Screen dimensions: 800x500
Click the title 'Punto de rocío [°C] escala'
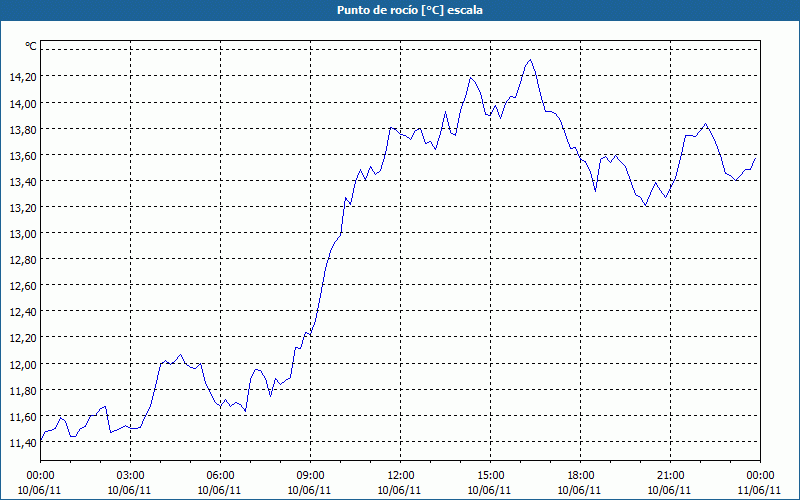[410, 10]
